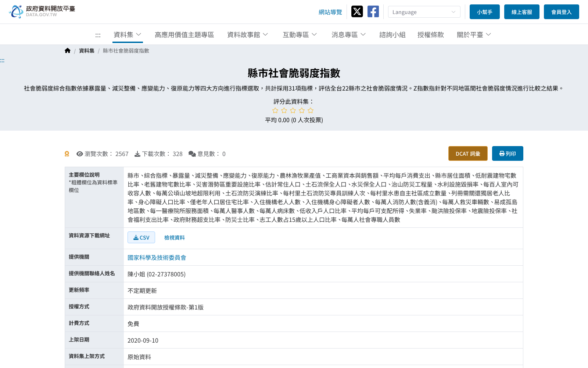Click the value 免費

click(x=133, y=324)
